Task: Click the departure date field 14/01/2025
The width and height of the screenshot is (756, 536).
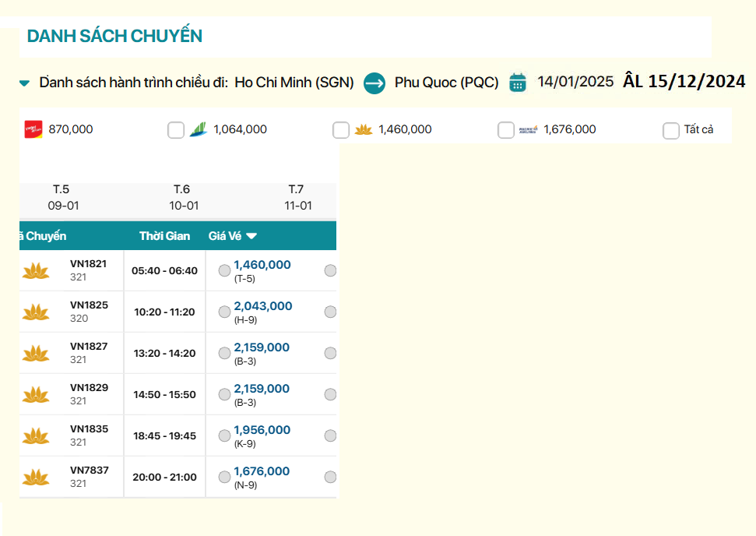Action: point(575,82)
